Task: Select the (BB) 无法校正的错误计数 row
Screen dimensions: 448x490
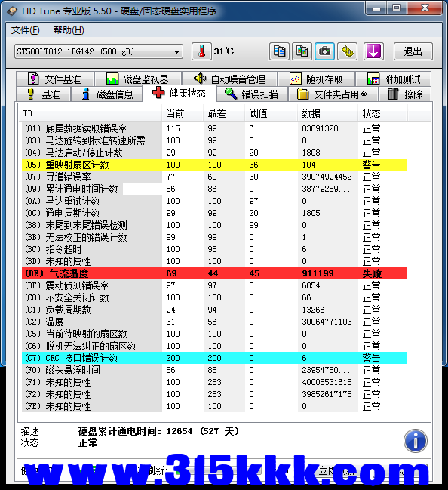Action: 214,237
